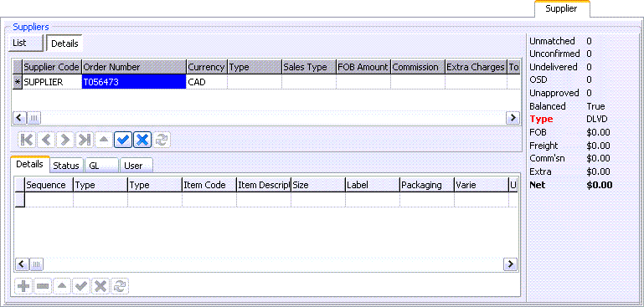Click the Unapproved label in summary
This screenshot has height=307, width=644.
pos(554,93)
